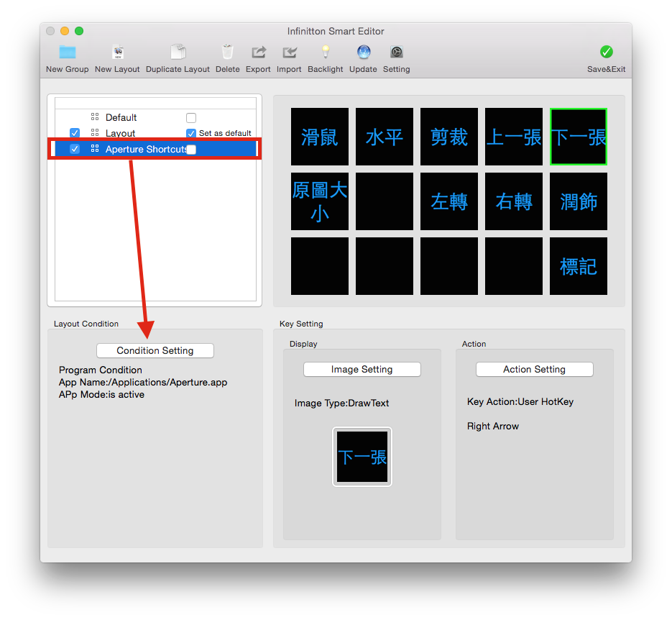The height and width of the screenshot is (620, 672).
Task: Click the Action Setting button
Action: [x=534, y=369]
